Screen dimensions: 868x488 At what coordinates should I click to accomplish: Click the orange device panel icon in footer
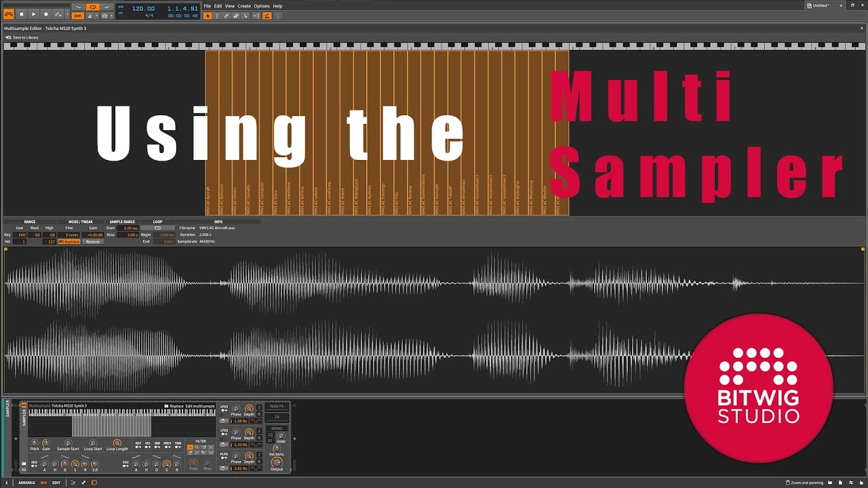tap(94, 483)
